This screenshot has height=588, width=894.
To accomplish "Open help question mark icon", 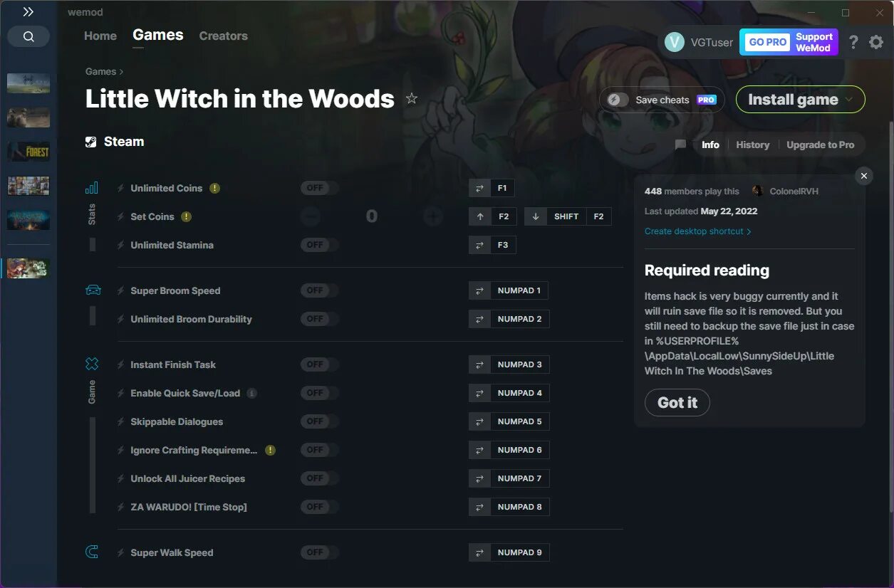I will pos(853,42).
